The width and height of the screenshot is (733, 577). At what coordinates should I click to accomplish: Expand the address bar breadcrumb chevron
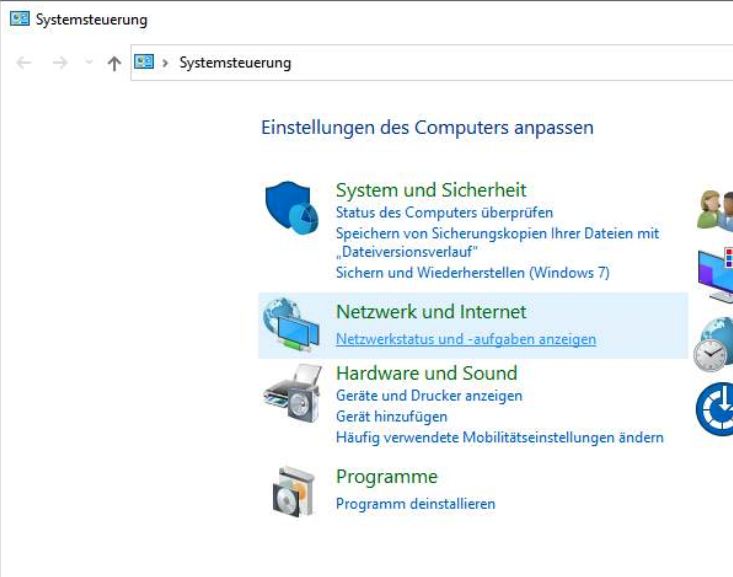[165, 63]
